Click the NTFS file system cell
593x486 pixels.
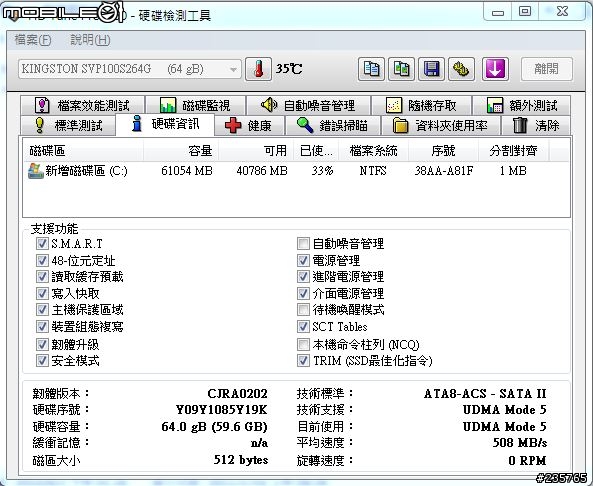point(373,171)
